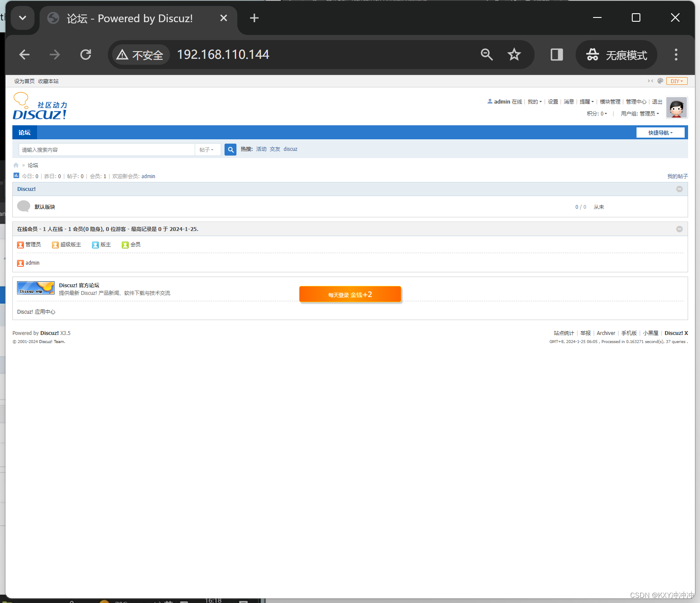
Task: Open 消息 messages
Action: pos(569,102)
